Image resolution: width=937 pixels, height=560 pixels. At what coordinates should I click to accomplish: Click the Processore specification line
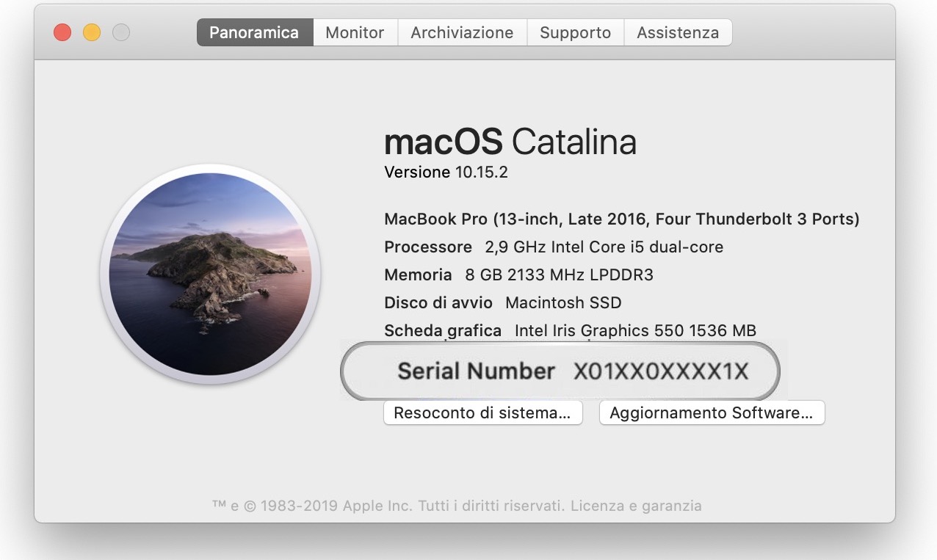553,247
